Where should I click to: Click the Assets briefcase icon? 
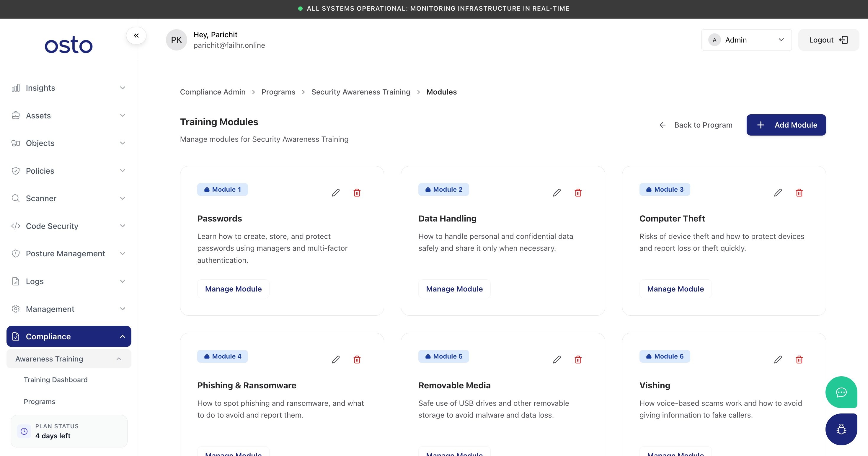[x=15, y=115]
